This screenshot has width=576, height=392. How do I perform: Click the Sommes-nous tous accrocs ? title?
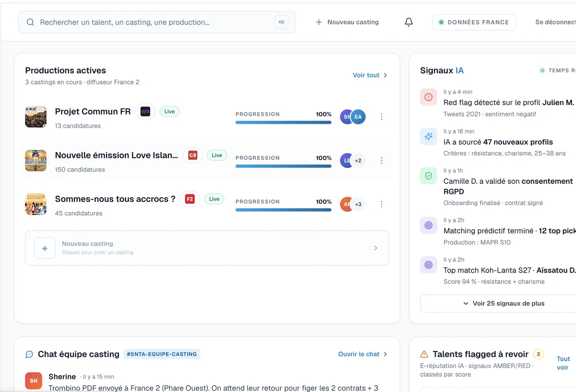pos(115,199)
